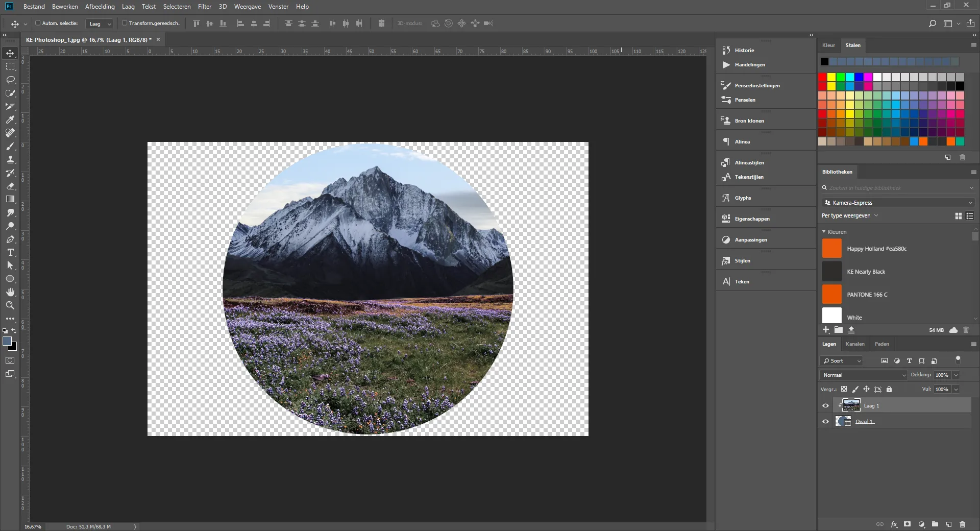Select the Pen tool

point(10,239)
